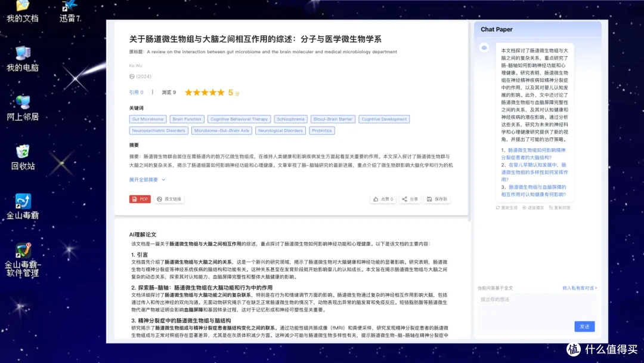Open the 迅雷7 desktop shortcut
The width and height of the screenshot is (644, 363).
click(x=70, y=11)
